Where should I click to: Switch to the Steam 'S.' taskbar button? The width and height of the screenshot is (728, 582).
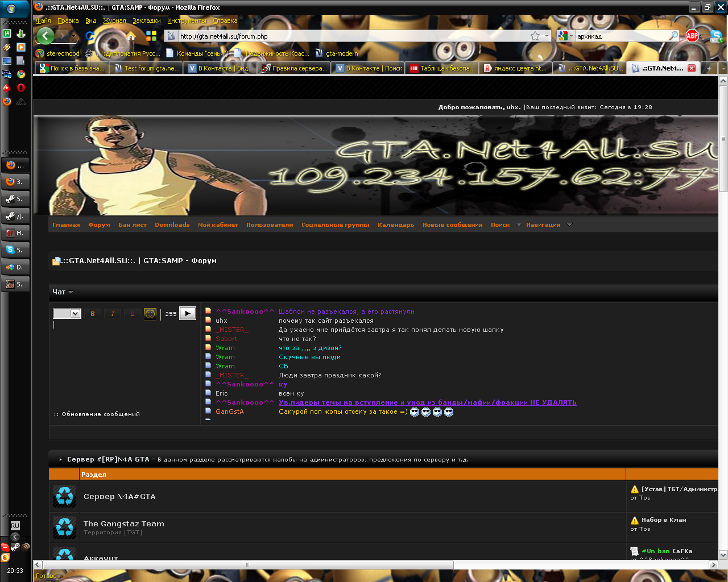(15, 198)
